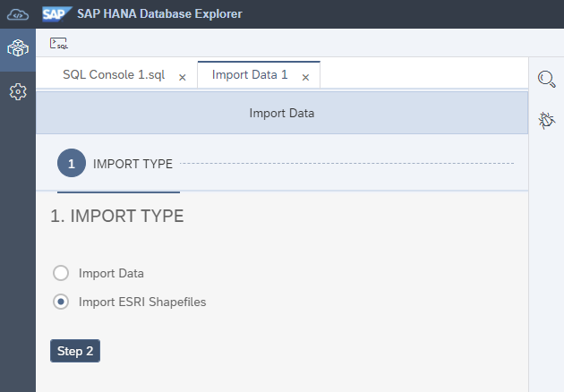Open a new SQL console from toolbar
The width and height of the screenshot is (564, 392).
coord(58,43)
